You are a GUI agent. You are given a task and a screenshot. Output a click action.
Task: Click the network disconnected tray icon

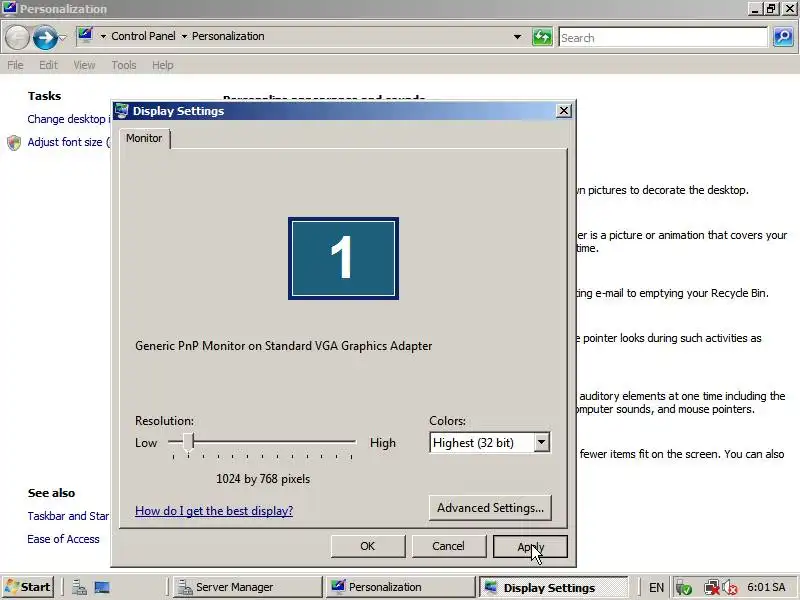point(712,588)
